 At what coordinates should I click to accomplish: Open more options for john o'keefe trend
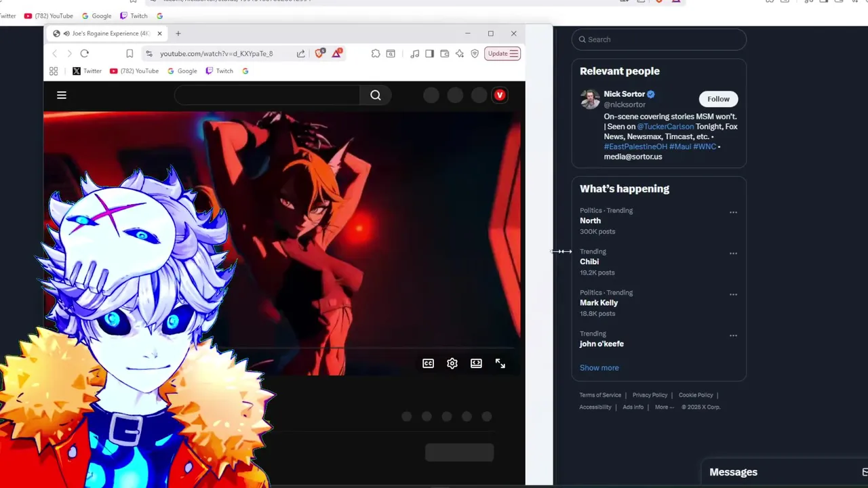[x=733, y=335]
